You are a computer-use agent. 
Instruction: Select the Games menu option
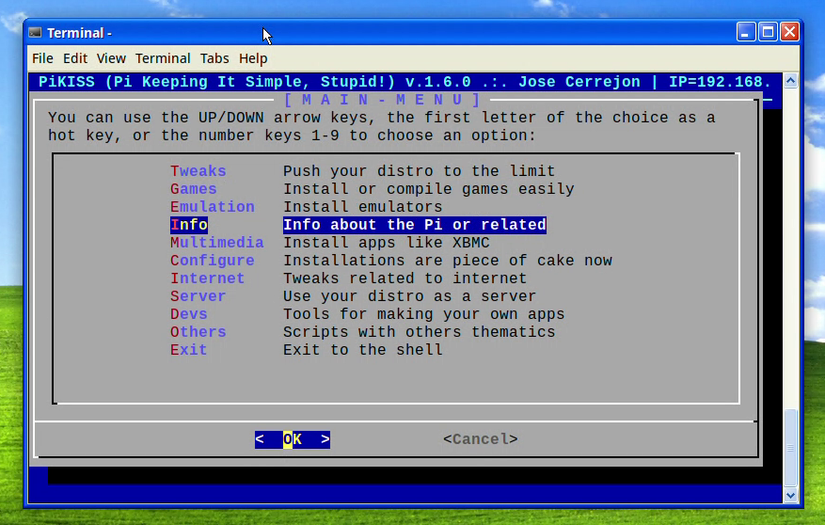193,189
